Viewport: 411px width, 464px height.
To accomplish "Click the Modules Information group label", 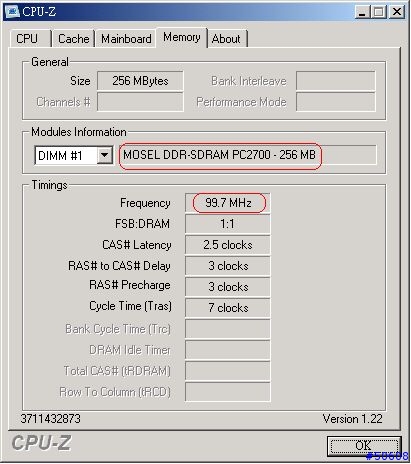I will 79,132.
